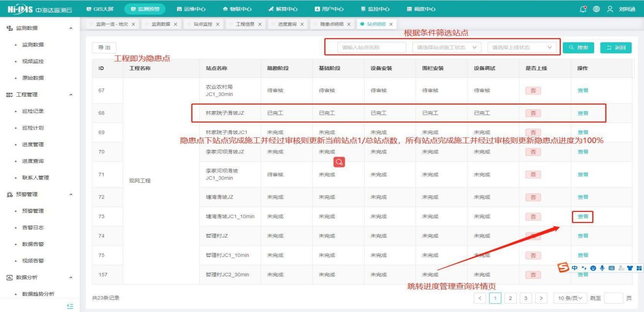The width and height of the screenshot is (644, 312).
Task: Collapse the sidebar with the bottom fold icon
Action: (x=70, y=306)
